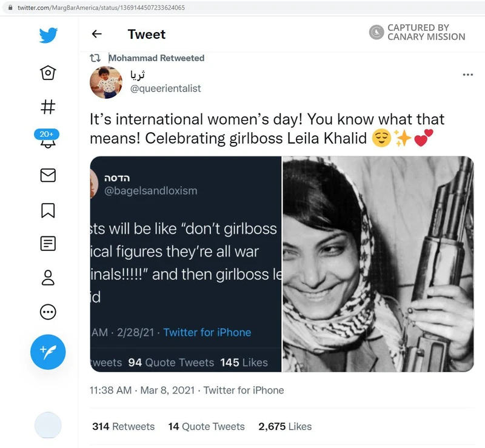
Task: View the 2,675 Likes list
Action: pos(285,427)
